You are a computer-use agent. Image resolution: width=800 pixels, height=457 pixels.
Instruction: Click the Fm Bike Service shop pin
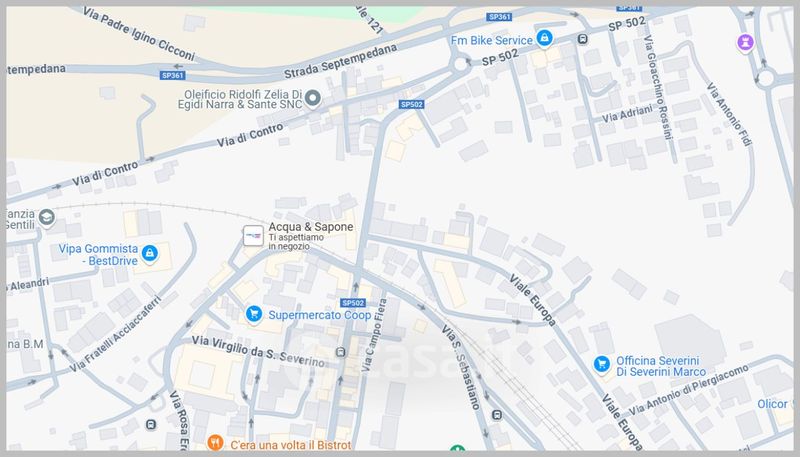tap(544, 38)
